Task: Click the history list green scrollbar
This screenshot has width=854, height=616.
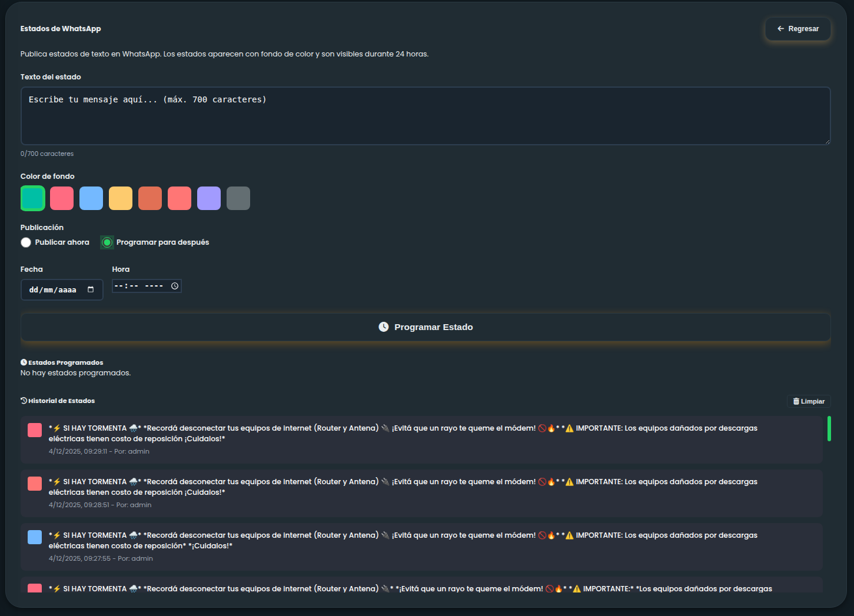Action: pyautogui.click(x=829, y=428)
